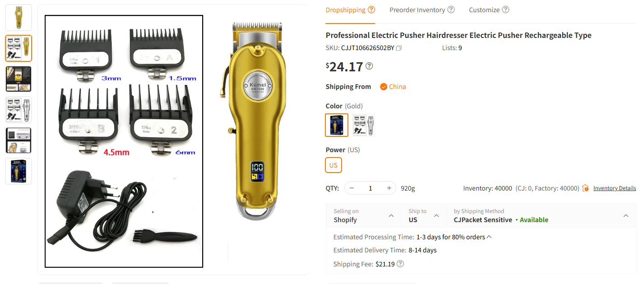Expand the Selling on Shopify dropdown
The image size is (644, 284).
pyautogui.click(x=391, y=216)
